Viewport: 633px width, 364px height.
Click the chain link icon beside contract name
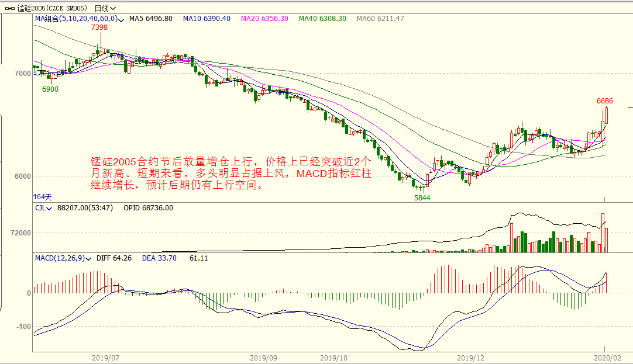pos(9,8)
